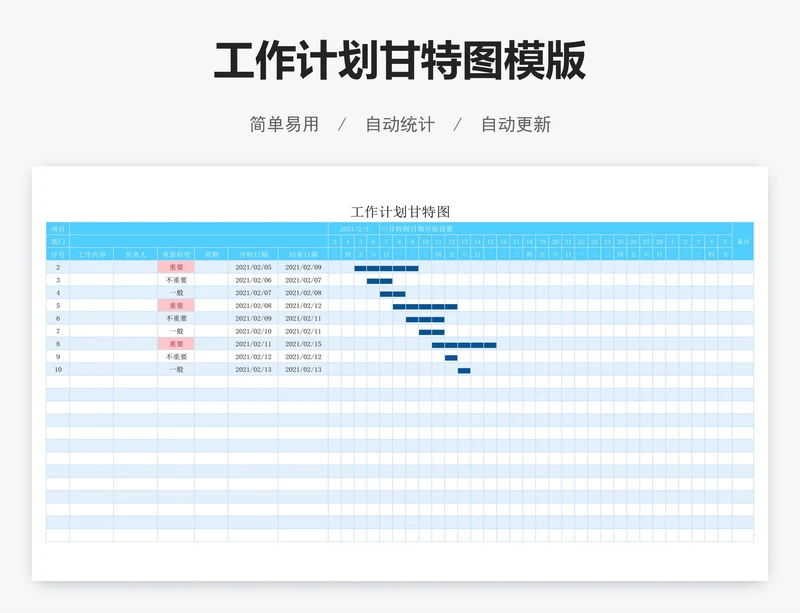Click the 2021/2/3 Gantt start date cell
This screenshot has height=613, width=800.
pyautogui.click(x=354, y=229)
